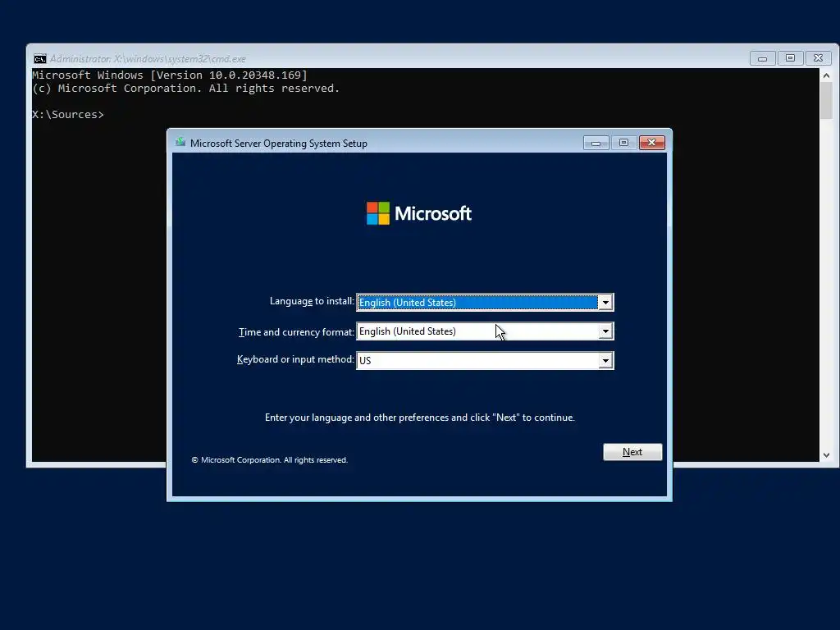Select the Language to install field

[485, 303]
